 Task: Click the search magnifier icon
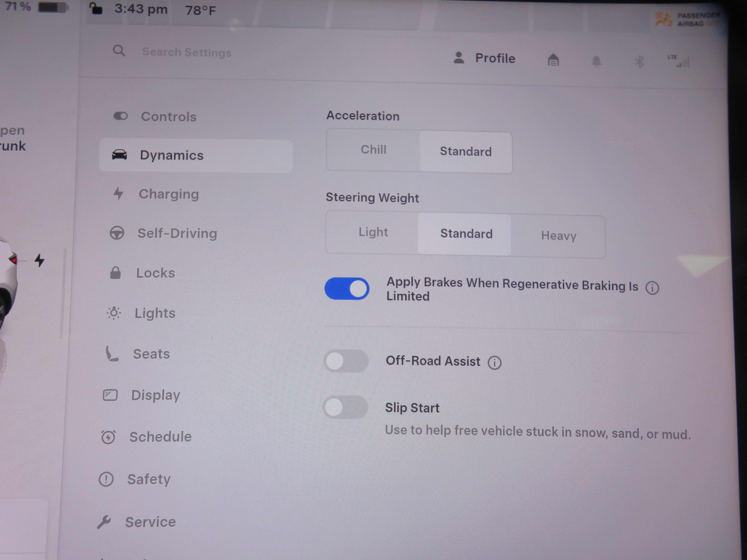point(119,51)
